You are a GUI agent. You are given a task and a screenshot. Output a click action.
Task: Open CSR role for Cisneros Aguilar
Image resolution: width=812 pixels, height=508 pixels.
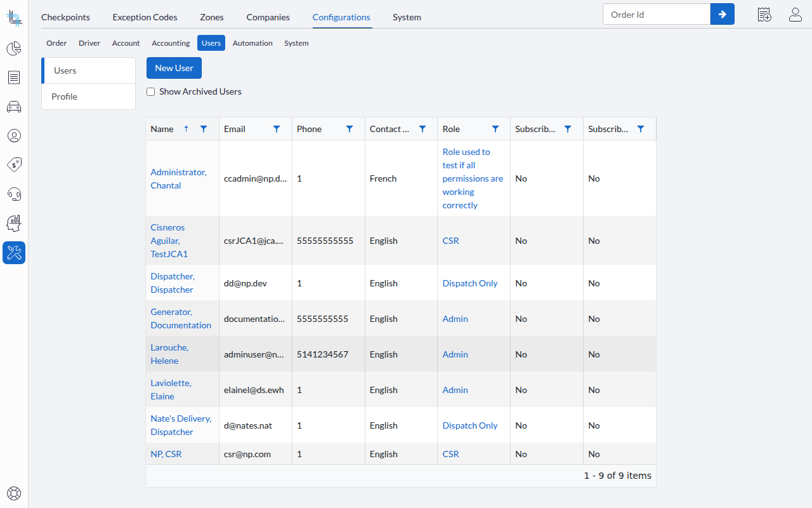(450, 241)
